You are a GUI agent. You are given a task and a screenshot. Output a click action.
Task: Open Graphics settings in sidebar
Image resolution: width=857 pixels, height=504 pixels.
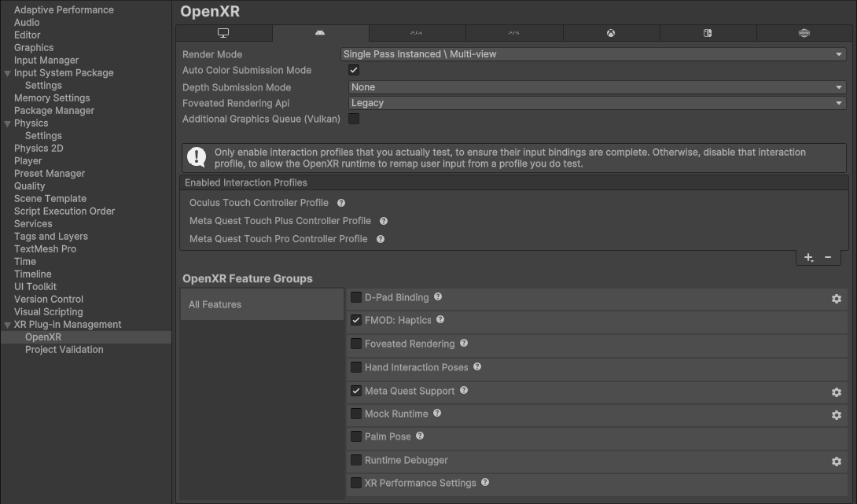34,47
